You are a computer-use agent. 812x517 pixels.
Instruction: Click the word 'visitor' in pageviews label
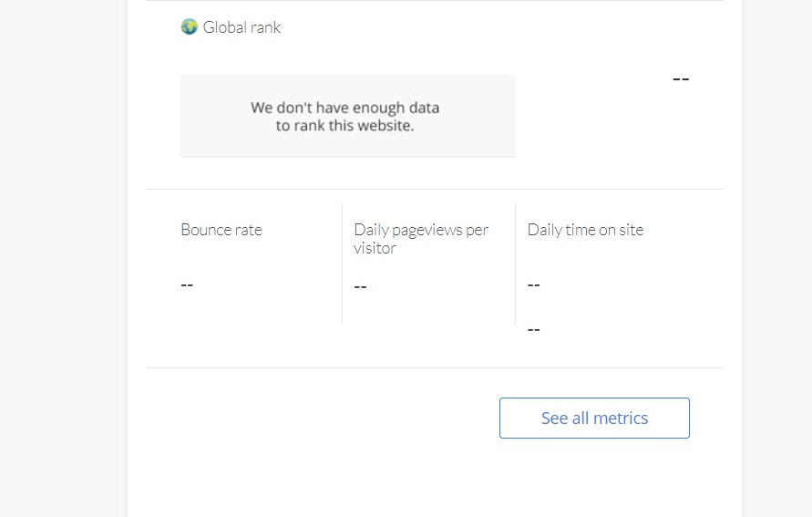point(375,248)
